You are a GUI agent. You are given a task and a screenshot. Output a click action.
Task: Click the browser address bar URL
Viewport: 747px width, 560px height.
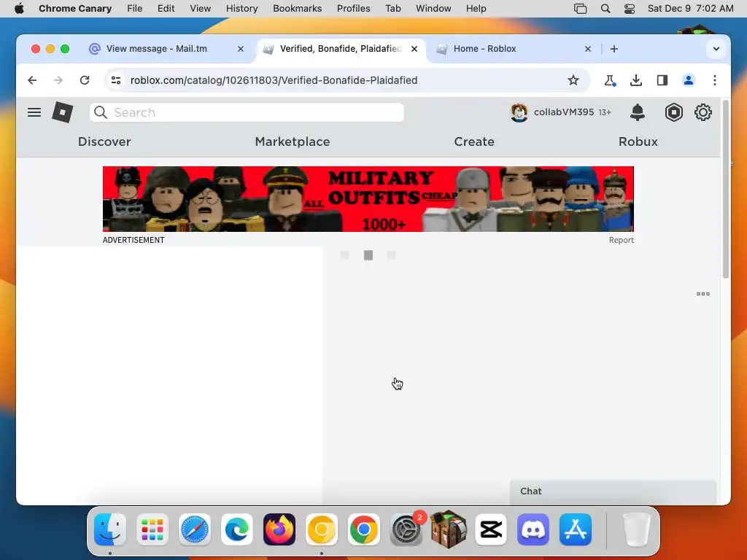274,80
